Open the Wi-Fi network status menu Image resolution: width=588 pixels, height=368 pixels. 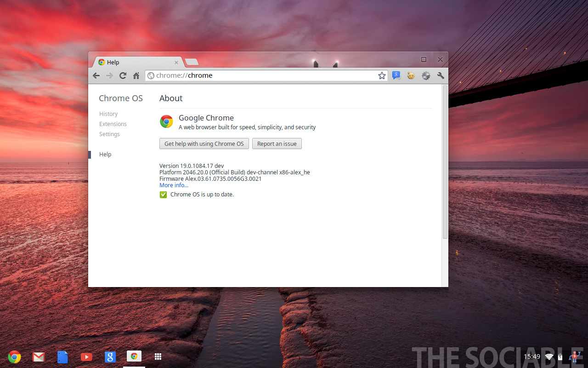click(549, 357)
